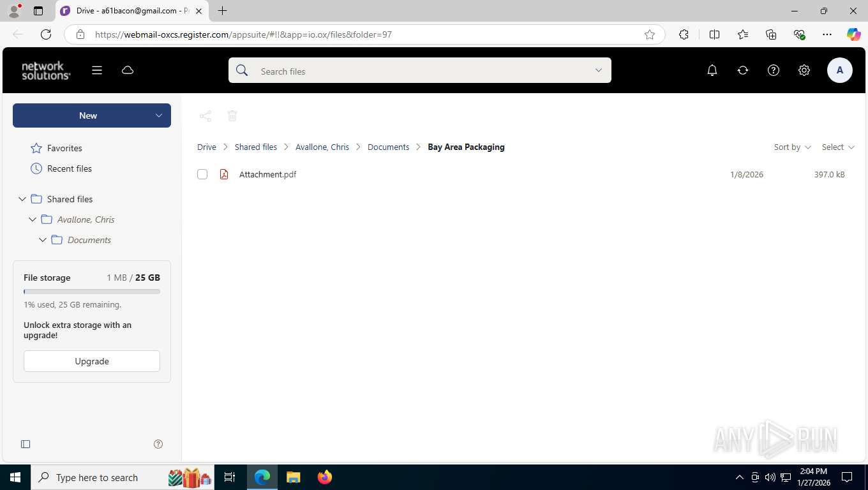The height and width of the screenshot is (490, 868).
Task: Open Windows Start menu
Action: (15, 477)
